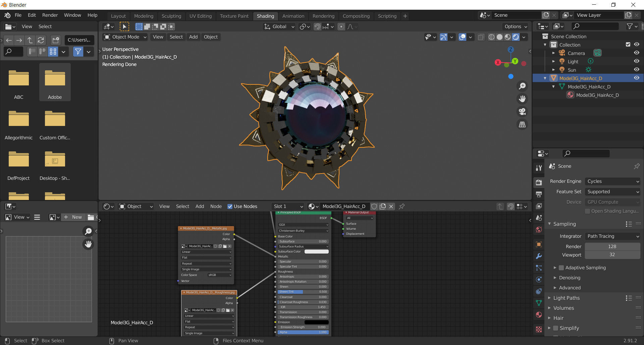Open the File menu
The image size is (644, 345).
click(18, 15)
